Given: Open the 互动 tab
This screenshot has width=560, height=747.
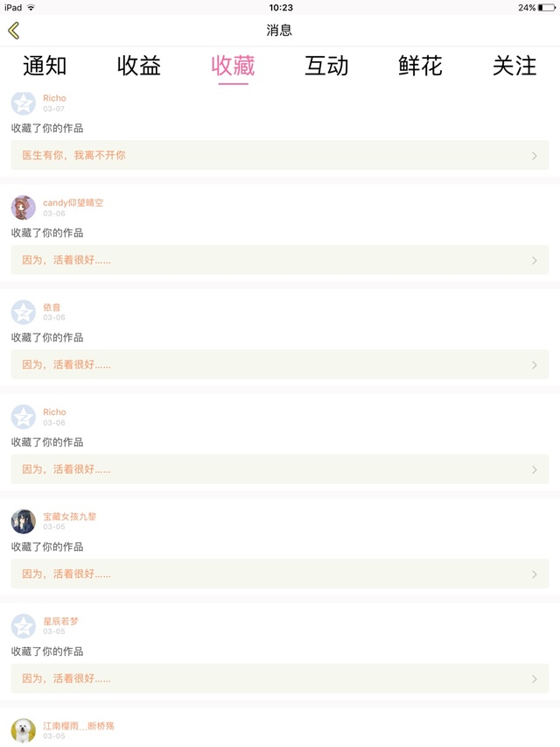Looking at the screenshot, I should (x=326, y=66).
